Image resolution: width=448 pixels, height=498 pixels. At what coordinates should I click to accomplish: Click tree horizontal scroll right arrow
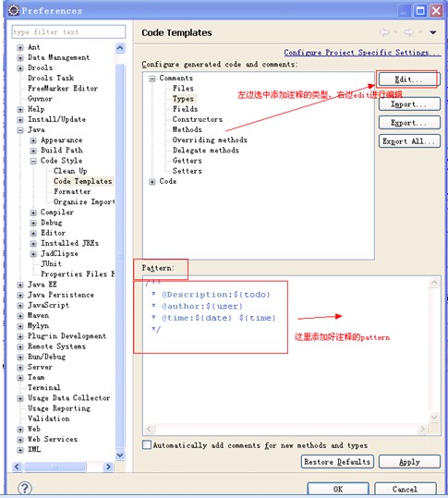tap(108, 467)
